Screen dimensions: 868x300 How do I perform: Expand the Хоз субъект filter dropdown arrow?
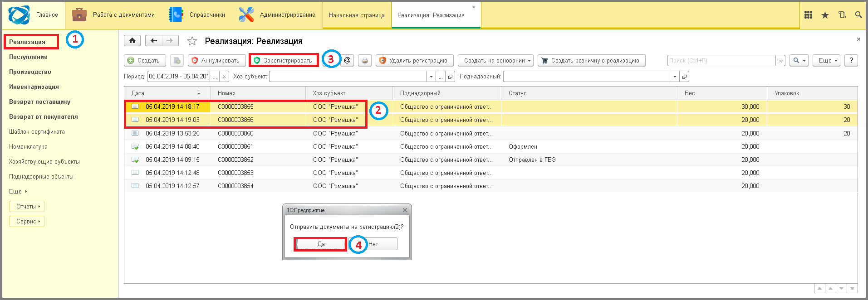pos(431,77)
